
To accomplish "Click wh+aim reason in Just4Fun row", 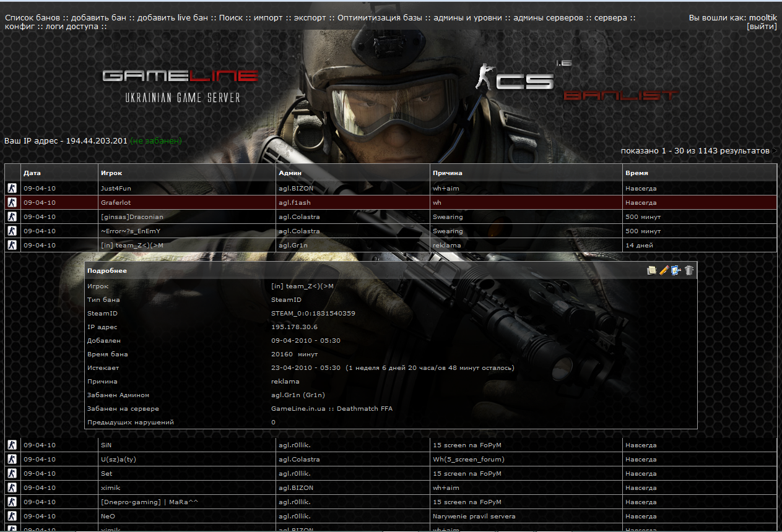I will coord(446,188).
